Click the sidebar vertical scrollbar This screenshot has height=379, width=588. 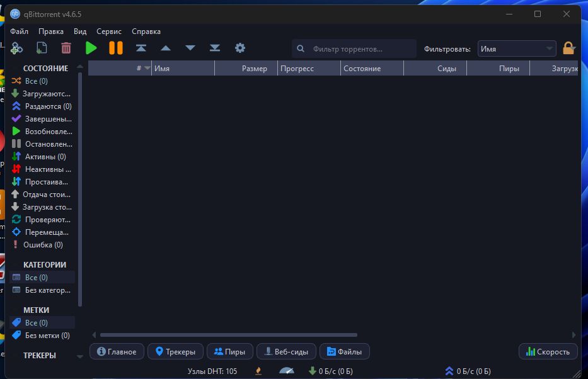pyautogui.click(x=80, y=189)
